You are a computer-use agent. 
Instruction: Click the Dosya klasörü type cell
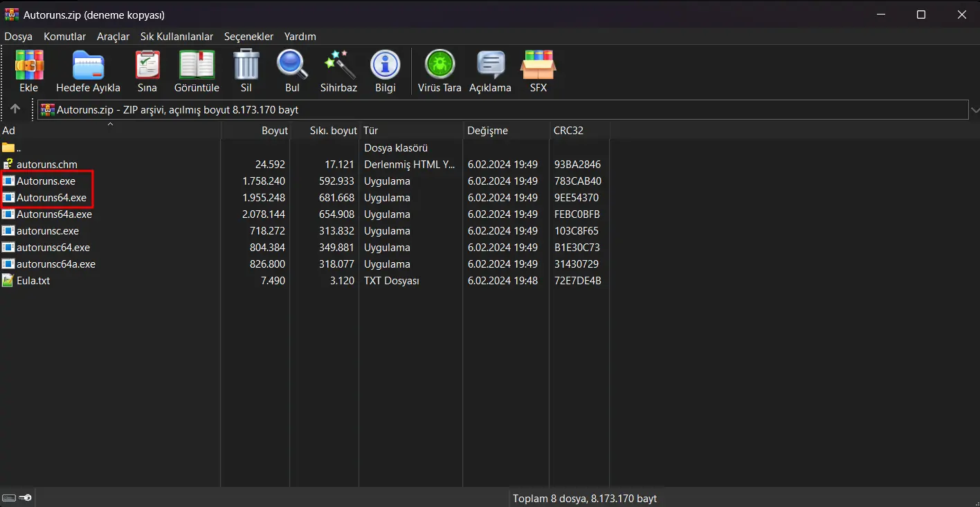(396, 148)
